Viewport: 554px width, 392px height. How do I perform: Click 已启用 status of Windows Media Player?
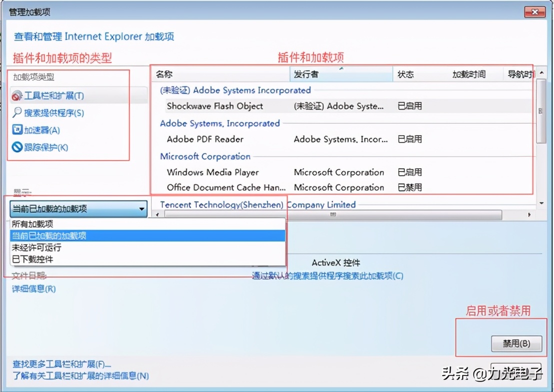[x=410, y=172]
